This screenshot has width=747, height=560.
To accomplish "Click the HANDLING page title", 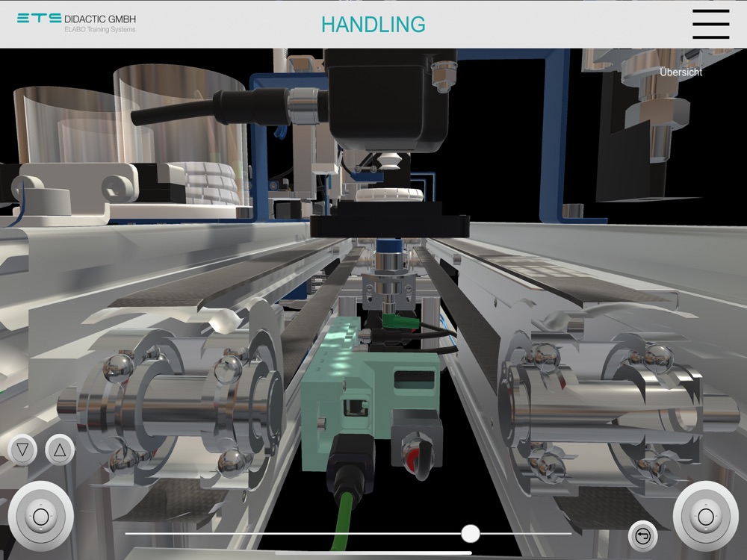I will (373, 25).
